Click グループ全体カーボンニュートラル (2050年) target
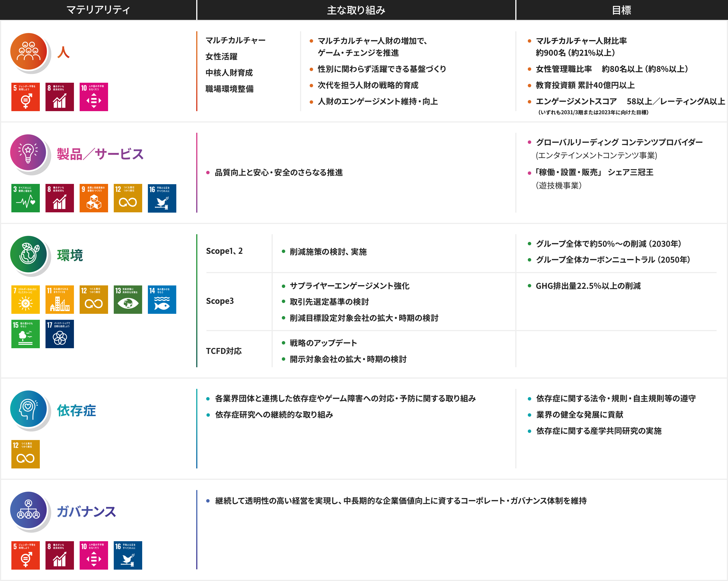 tap(613, 260)
